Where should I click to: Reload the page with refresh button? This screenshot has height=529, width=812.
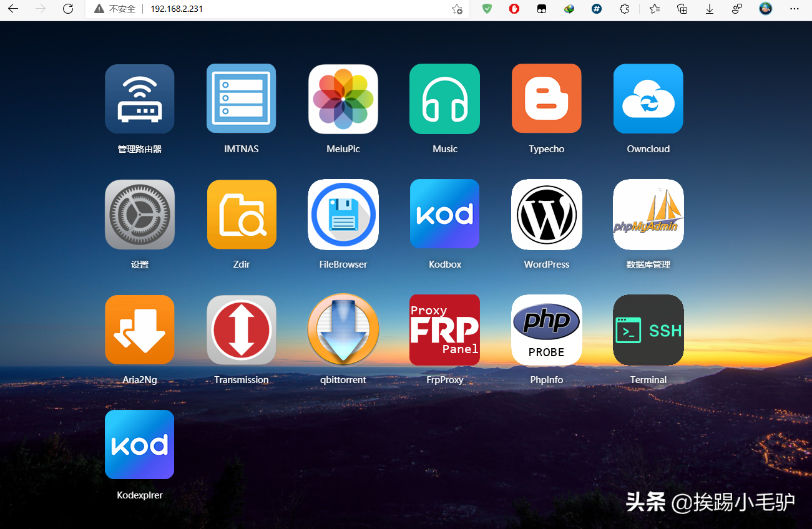(x=69, y=9)
